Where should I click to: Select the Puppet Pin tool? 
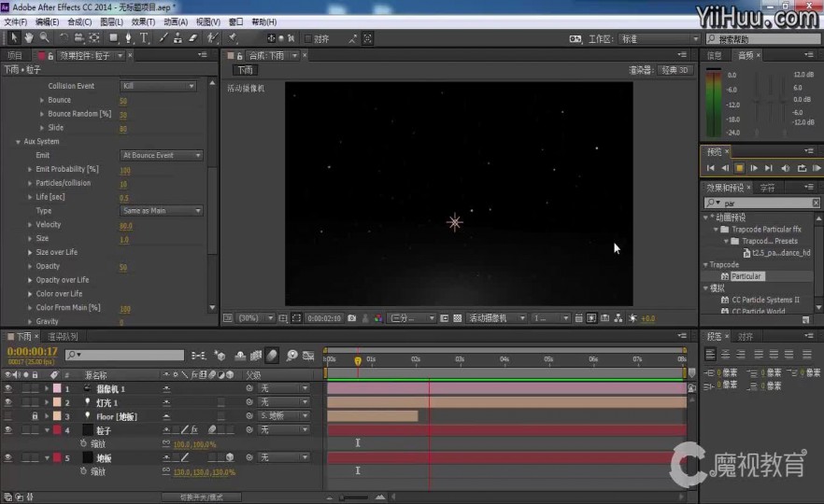233,37
